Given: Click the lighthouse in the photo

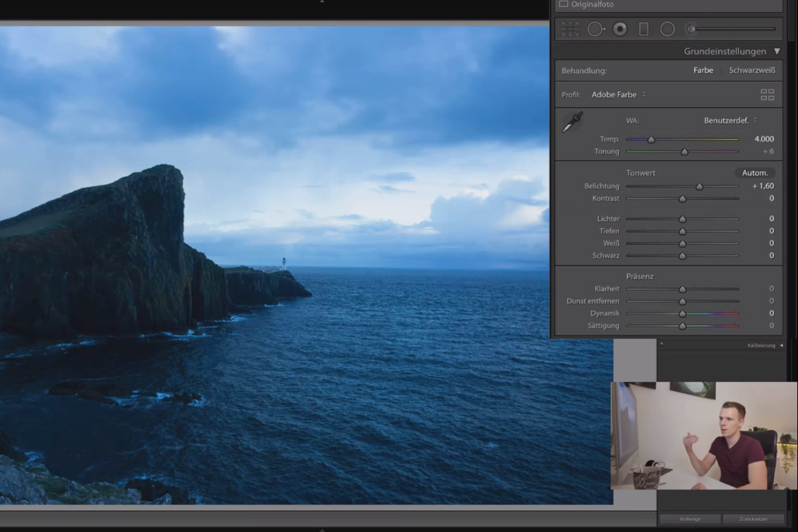Looking at the screenshot, I should [x=284, y=263].
